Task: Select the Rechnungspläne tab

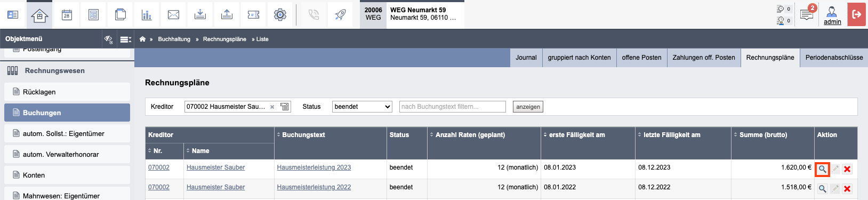Action: [x=770, y=58]
